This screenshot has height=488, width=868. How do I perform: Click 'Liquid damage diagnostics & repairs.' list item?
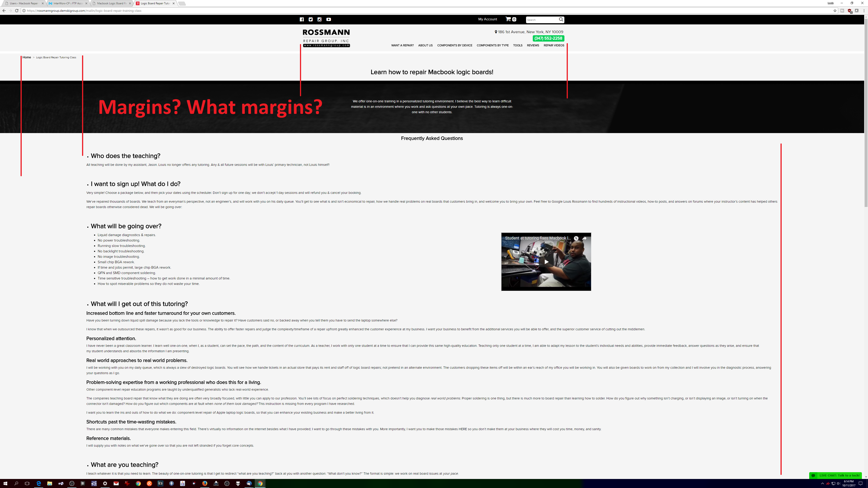pos(127,235)
